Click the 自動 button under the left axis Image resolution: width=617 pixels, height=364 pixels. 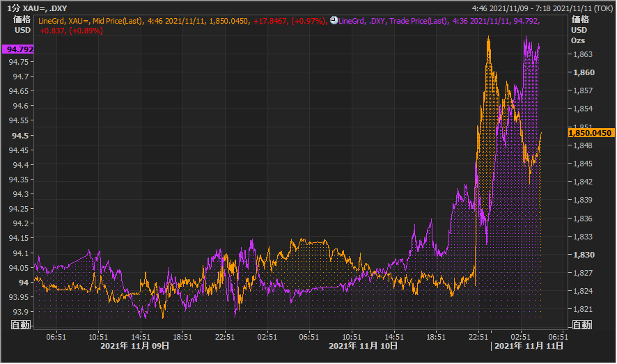click(x=21, y=325)
